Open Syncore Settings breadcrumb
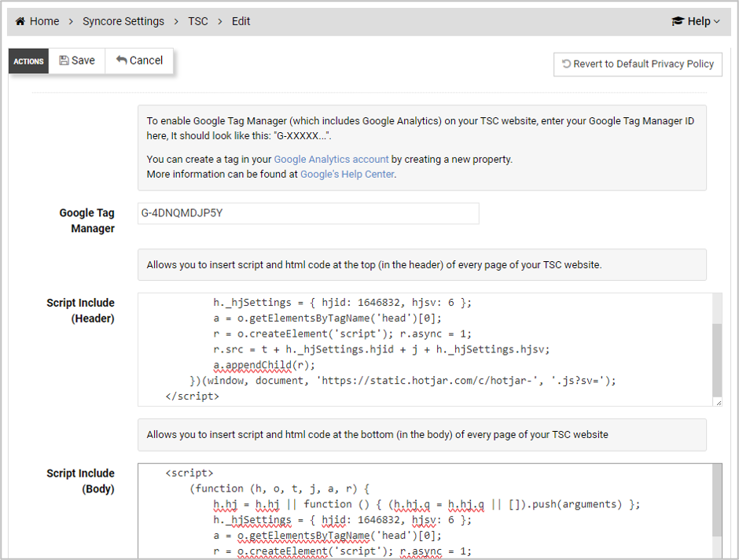 click(x=123, y=21)
